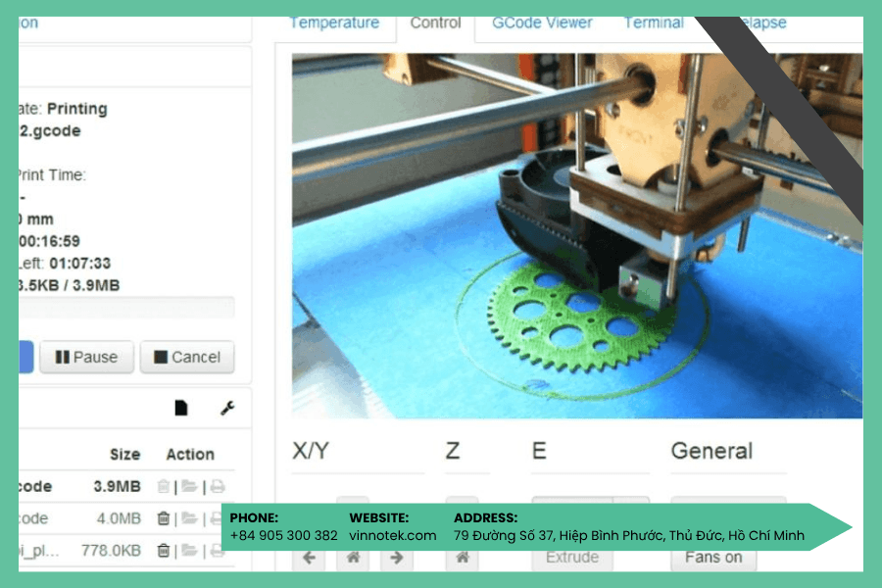This screenshot has width=882, height=588.
Task: Click the 778.0KB size value
Action: 111,551
